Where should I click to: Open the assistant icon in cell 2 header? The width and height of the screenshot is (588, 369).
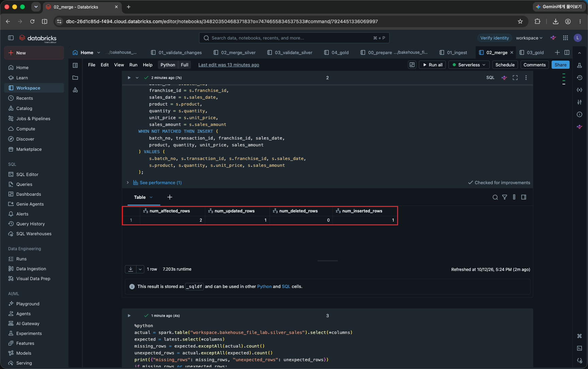[x=504, y=78]
